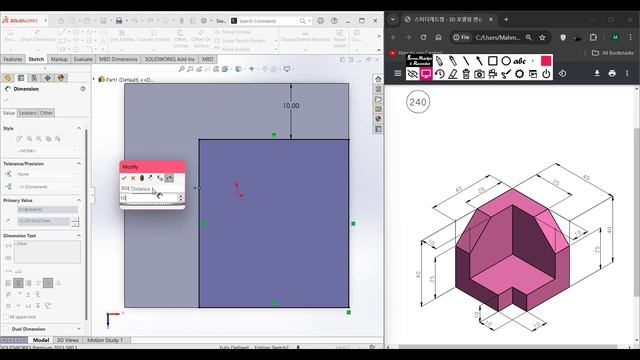Open the Markup ribbon tab
The width and height of the screenshot is (640, 360).
tap(59, 59)
